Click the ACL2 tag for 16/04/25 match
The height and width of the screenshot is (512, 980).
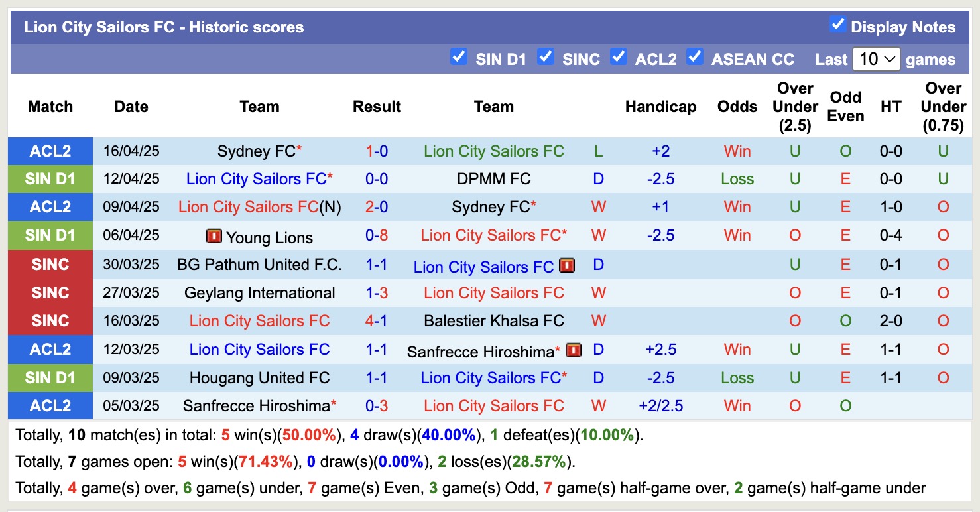click(x=50, y=151)
